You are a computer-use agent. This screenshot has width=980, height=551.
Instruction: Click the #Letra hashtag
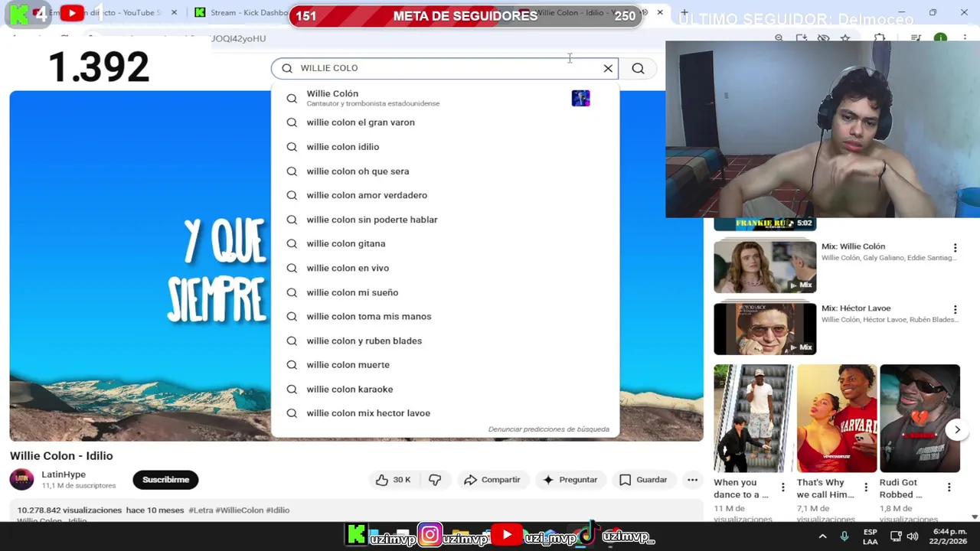(x=201, y=510)
